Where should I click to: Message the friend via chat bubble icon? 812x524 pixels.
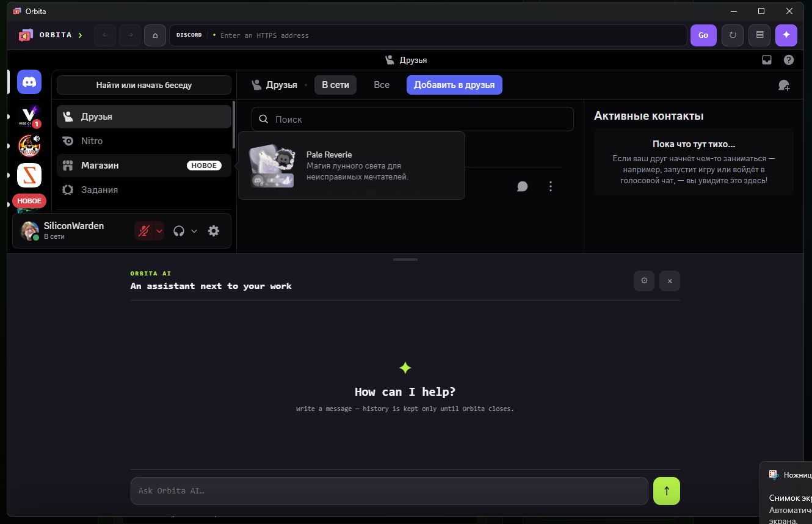pos(522,186)
